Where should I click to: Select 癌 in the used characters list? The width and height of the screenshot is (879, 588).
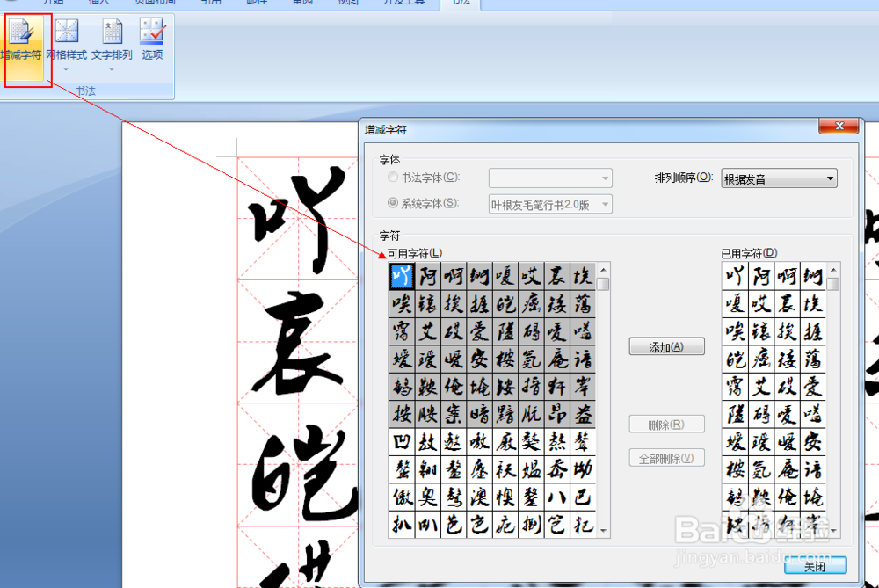(x=761, y=359)
